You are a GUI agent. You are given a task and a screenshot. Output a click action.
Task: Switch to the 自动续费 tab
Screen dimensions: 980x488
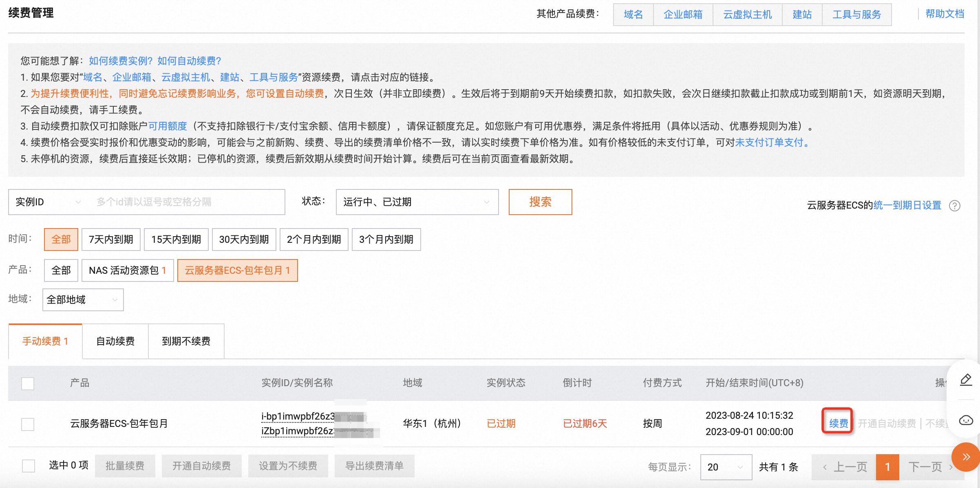(x=115, y=341)
